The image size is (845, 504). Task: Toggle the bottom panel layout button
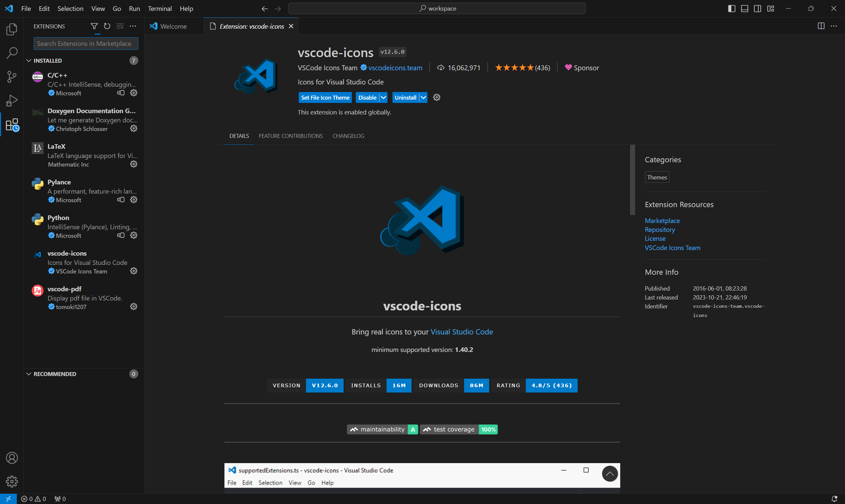(x=744, y=9)
